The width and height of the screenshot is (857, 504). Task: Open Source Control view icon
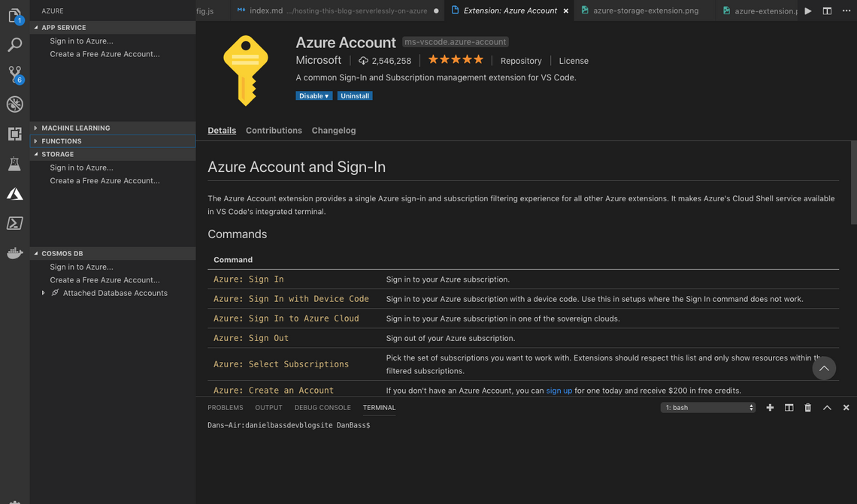(x=15, y=75)
